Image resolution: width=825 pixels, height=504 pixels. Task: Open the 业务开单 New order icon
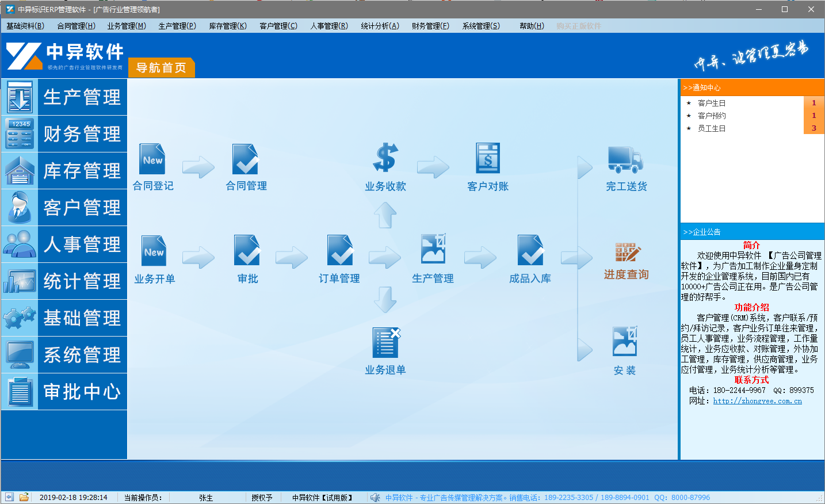coord(154,251)
